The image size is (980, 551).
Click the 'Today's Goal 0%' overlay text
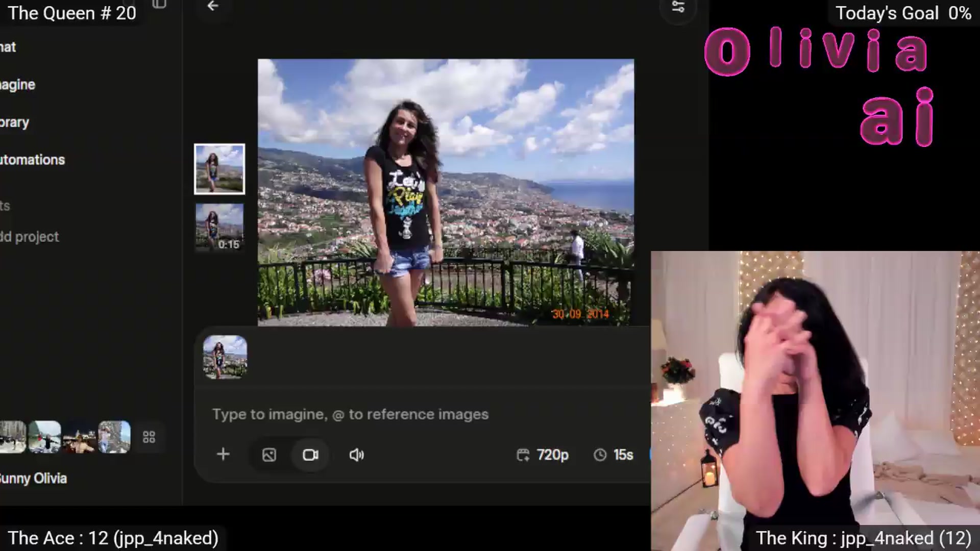903,13
